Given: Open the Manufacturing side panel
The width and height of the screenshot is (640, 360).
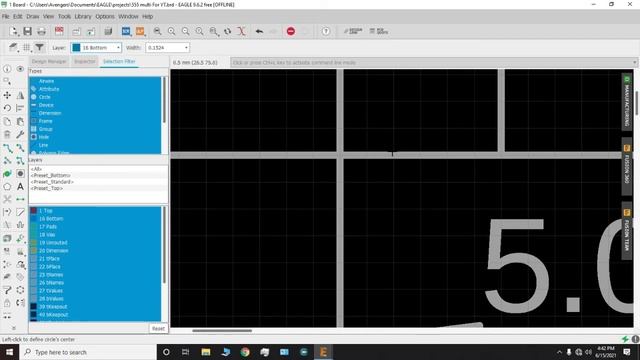Looking at the screenshot, I should [627, 102].
